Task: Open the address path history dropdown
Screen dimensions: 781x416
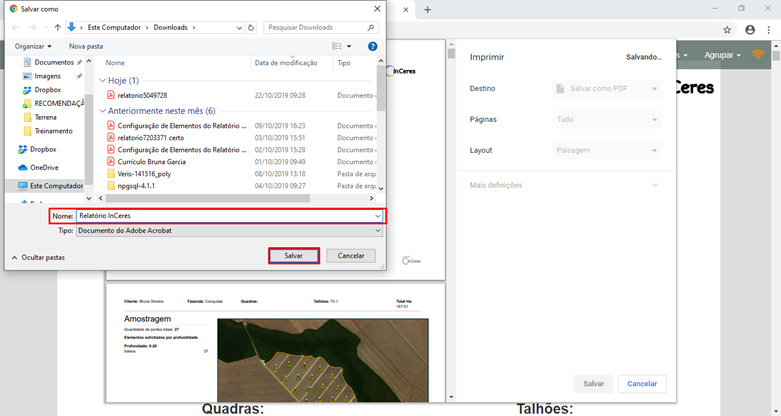Action: (239, 28)
